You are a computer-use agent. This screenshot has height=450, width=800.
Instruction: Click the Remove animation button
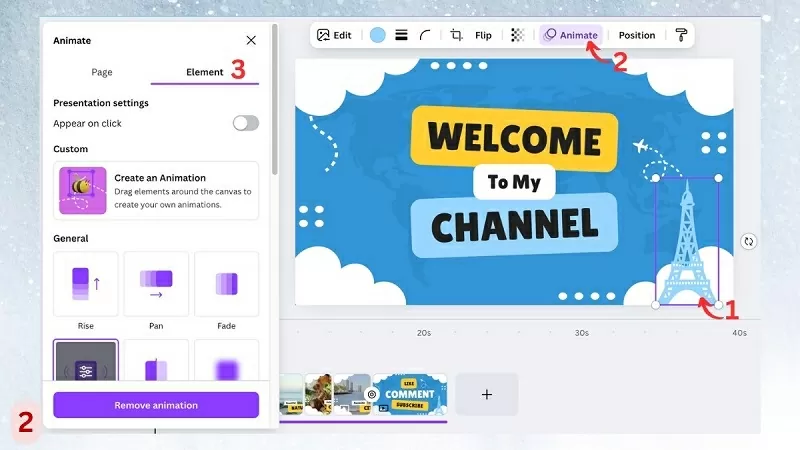click(156, 405)
